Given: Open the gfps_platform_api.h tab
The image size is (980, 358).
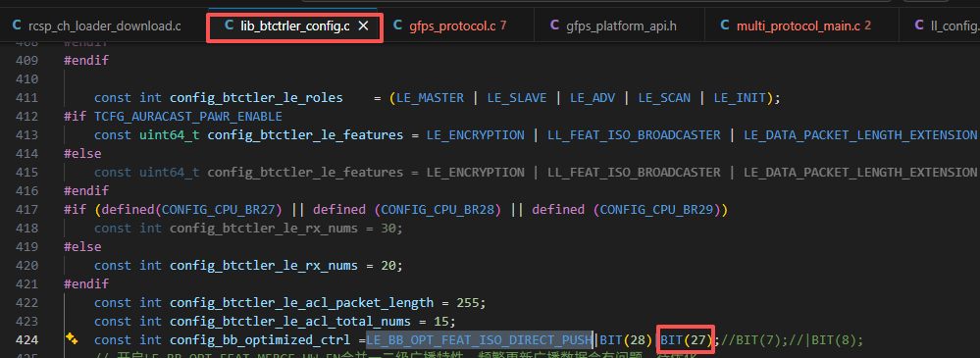Looking at the screenshot, I should (621, 26).
